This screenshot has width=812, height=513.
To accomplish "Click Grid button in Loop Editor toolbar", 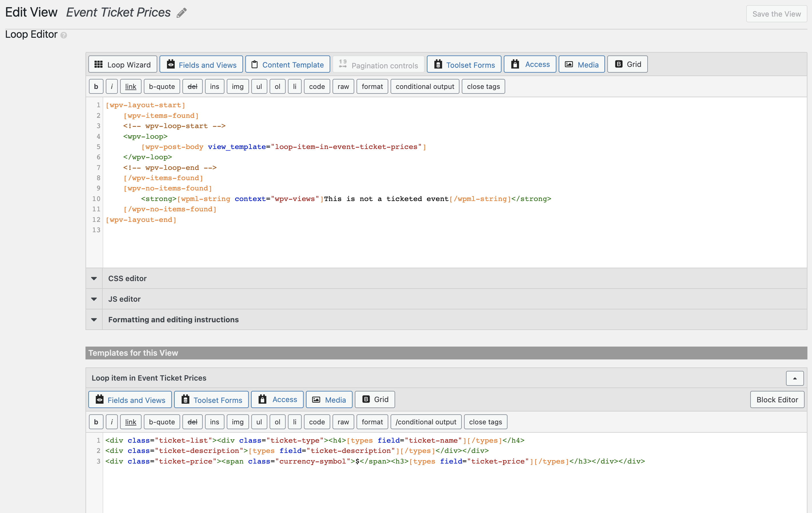I will [x=628, y=64].
